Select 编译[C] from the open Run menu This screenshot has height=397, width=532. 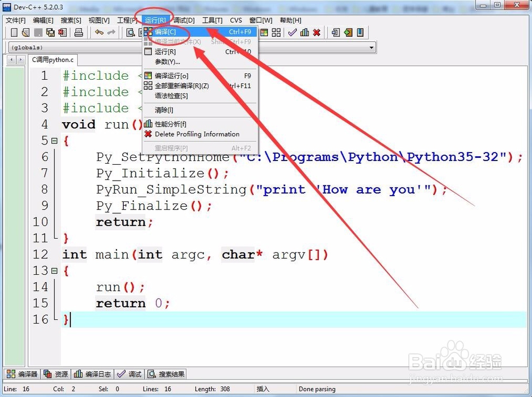165,32
